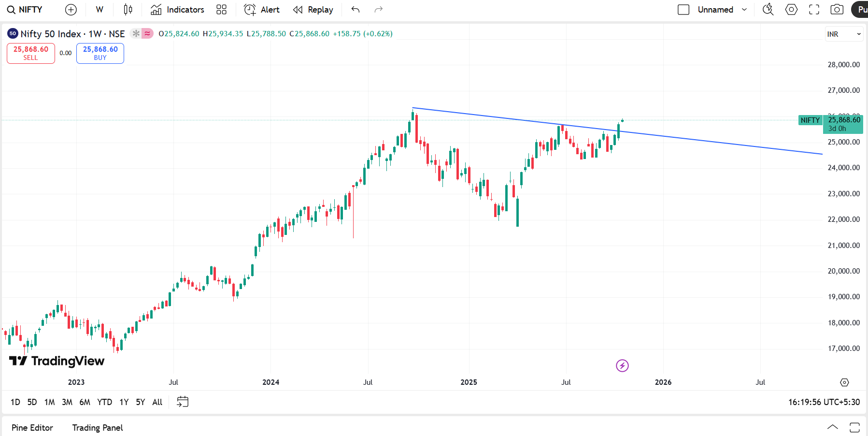Viewport: 868px width, 436px height.
Task: Expand the bottom panel with chevron
Action: (832, 427)
